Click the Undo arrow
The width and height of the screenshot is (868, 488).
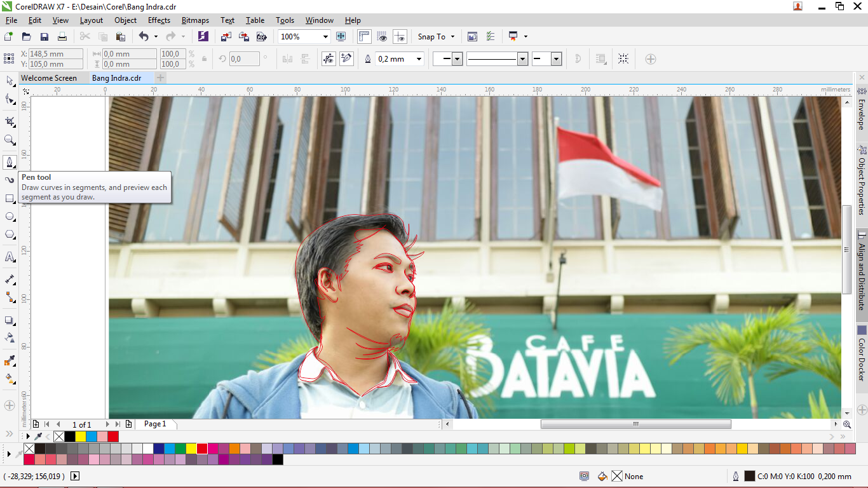[x=143, y=37]
